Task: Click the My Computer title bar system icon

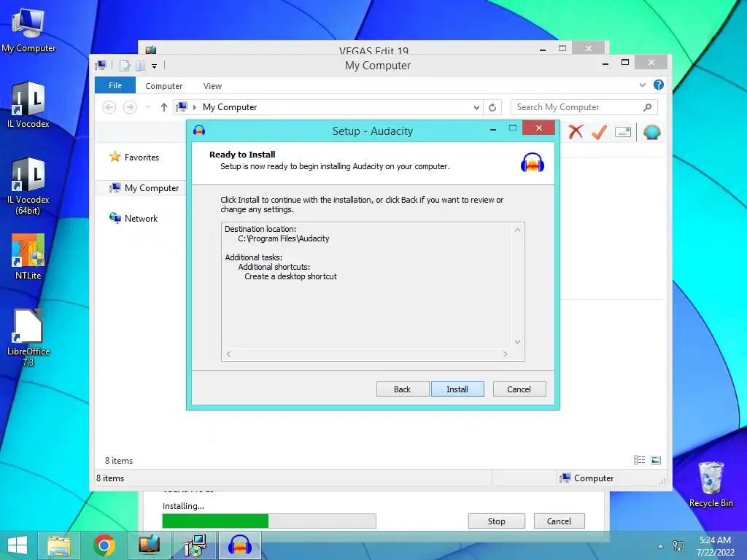Action: [x=101, y=65]
